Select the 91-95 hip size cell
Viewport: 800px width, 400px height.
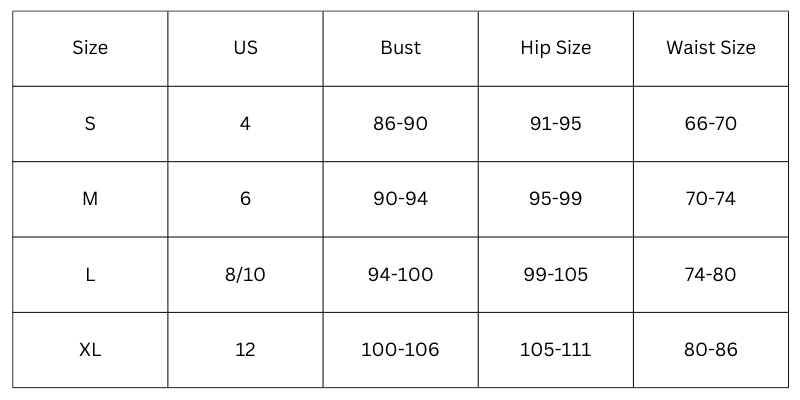pos(555,124)
